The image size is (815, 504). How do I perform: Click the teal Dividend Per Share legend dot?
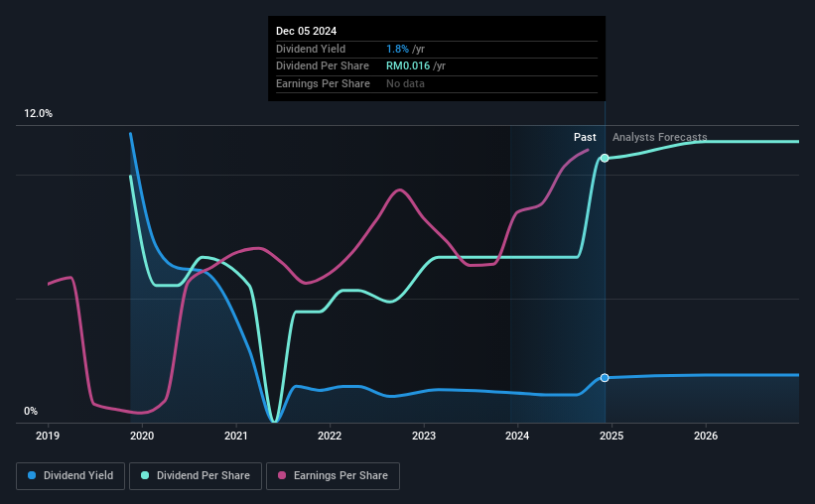(145, 475)
